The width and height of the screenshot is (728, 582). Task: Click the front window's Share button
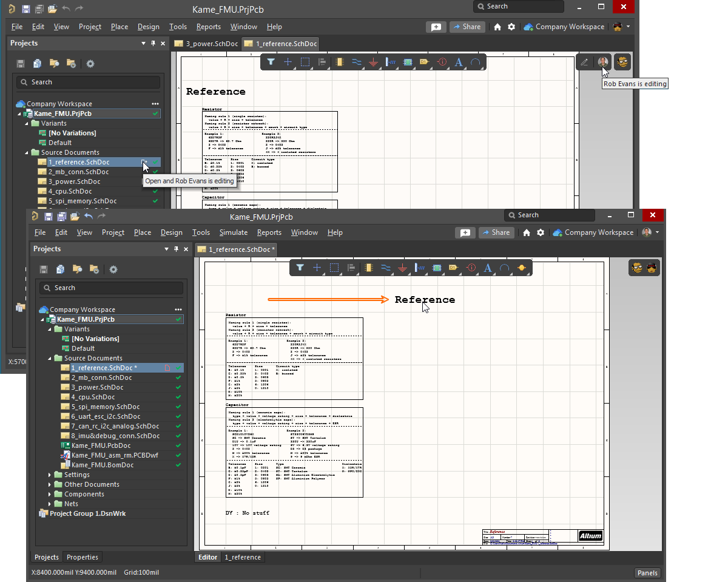[496, 232]
